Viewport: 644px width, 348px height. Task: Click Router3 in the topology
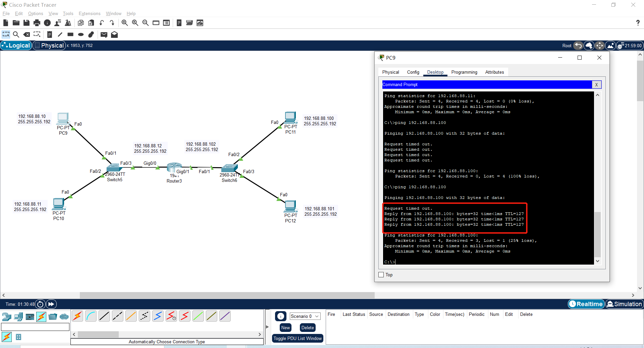pos(174,167)
